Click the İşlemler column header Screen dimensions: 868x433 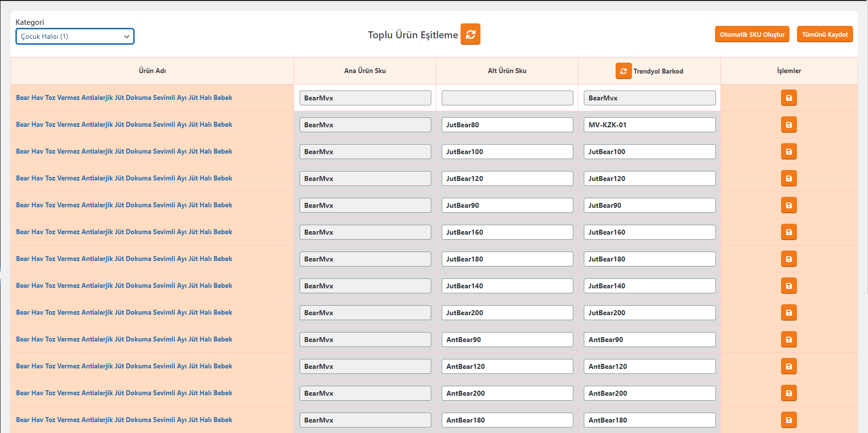789,71
